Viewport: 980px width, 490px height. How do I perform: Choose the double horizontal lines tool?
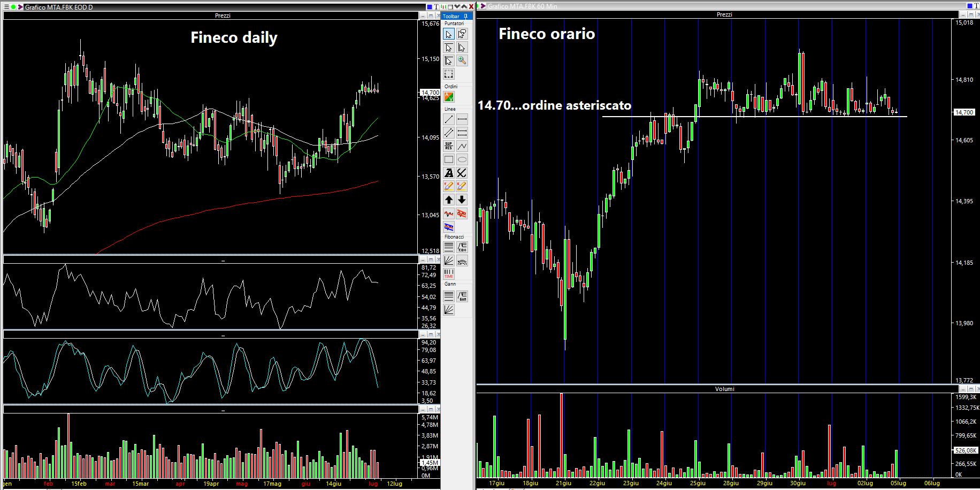click(x=462, y=133)
